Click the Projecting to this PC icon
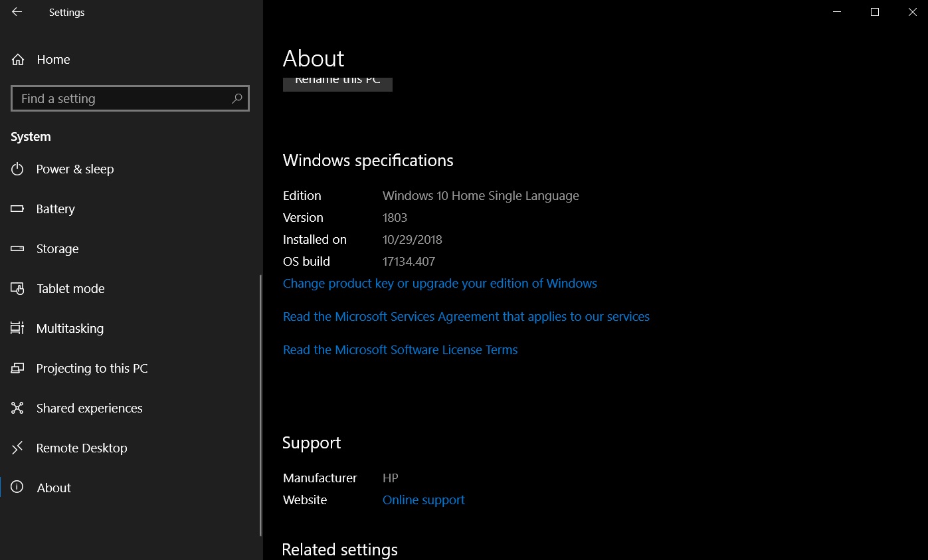 tap(17, 368)
